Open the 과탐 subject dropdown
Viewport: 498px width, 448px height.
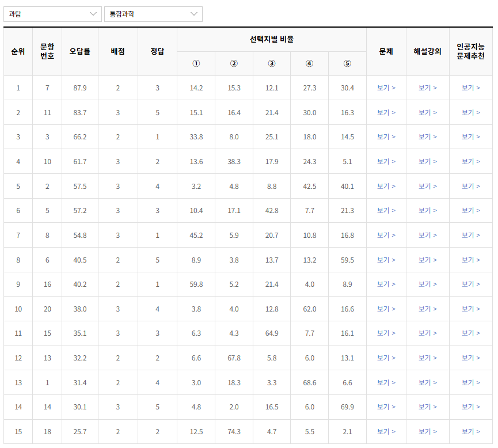click(x=52, y=14)
